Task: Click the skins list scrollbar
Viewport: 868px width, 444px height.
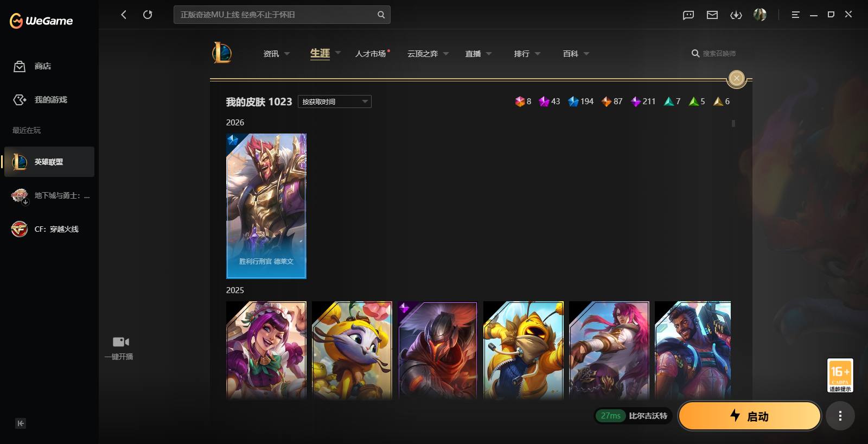Action: click(x=733, y=123)
